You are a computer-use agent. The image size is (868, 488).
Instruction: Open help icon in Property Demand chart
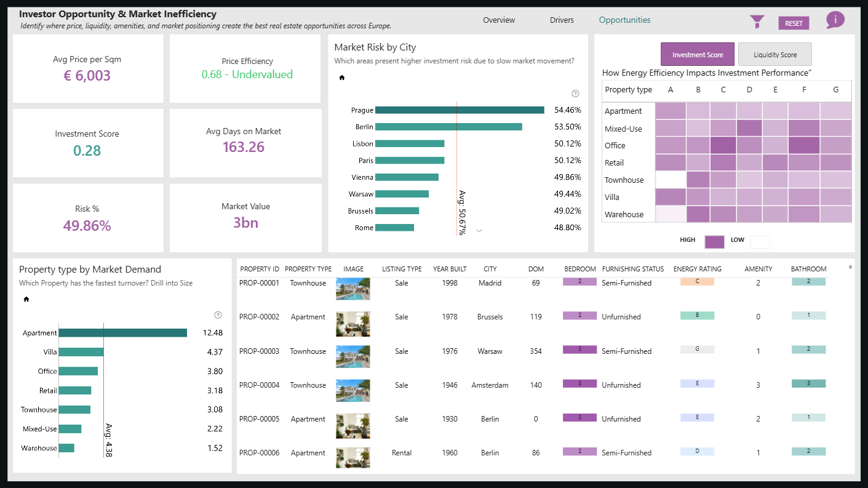point(218,315)
